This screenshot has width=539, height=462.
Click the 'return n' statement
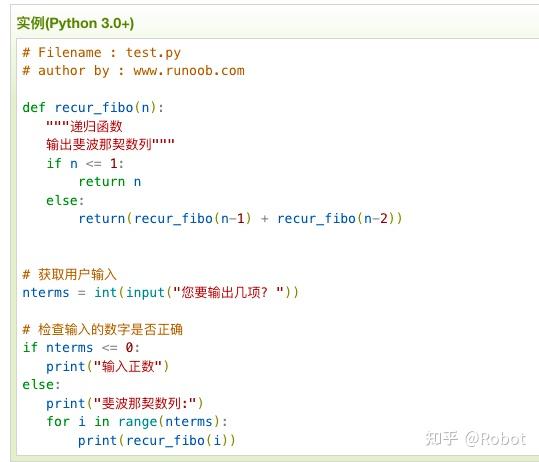(x=110, y=182)
